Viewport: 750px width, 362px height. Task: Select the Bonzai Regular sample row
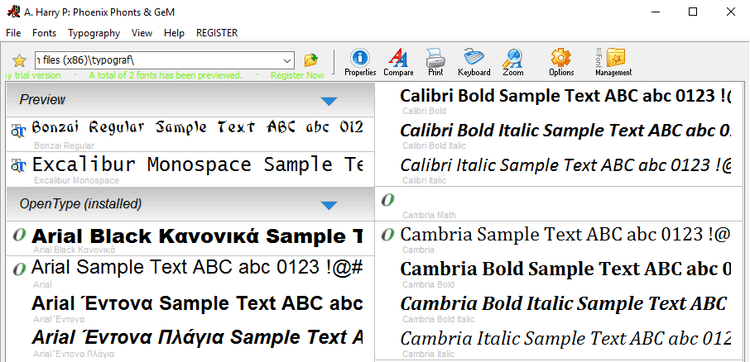[x=190, y=134]
